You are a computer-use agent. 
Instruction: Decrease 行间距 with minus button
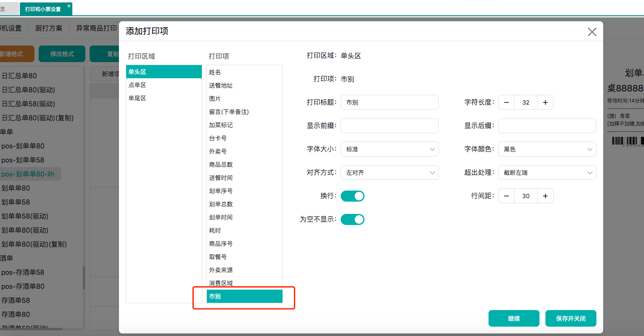(x=506, y=196)
